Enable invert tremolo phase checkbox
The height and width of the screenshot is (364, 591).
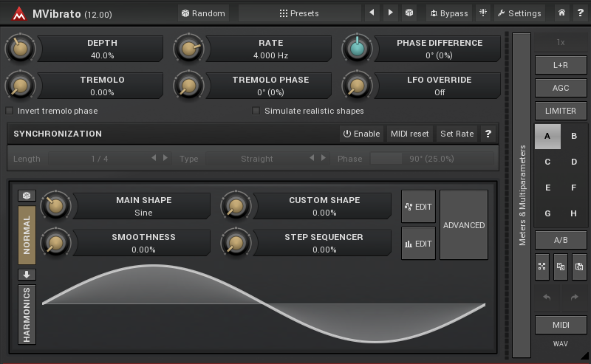tap(10, 111)
